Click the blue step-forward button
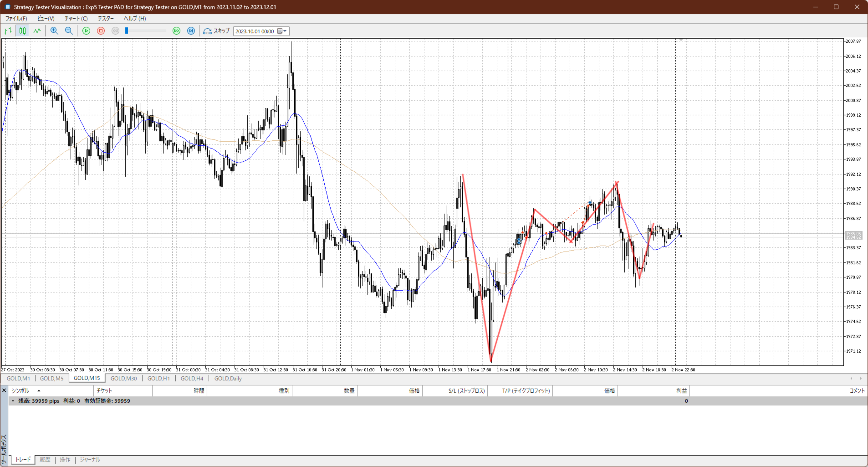The height and width of the screenshot is (467, 868). click(x=191, y=31)
